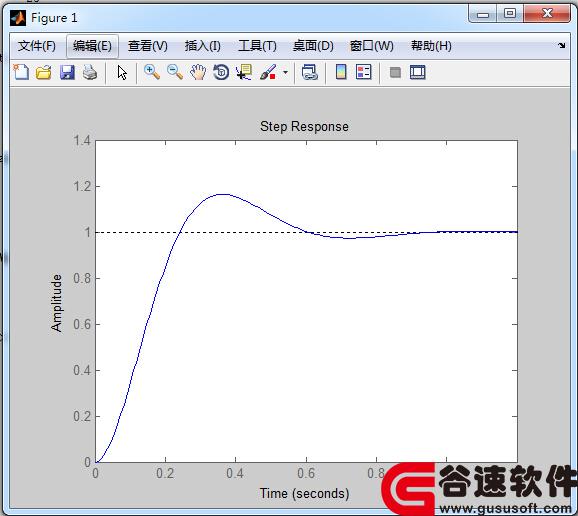578x516 pixels.
Task: Click the toolbar dock arrow at menu end
Action: pyautogui.click(x=561, y=46)
